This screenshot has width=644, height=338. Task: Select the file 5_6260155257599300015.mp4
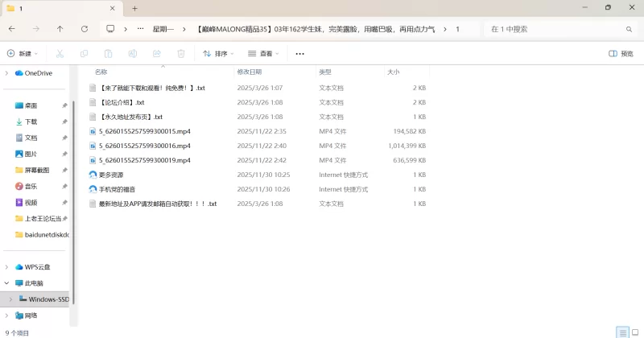(x=145, y=131)
